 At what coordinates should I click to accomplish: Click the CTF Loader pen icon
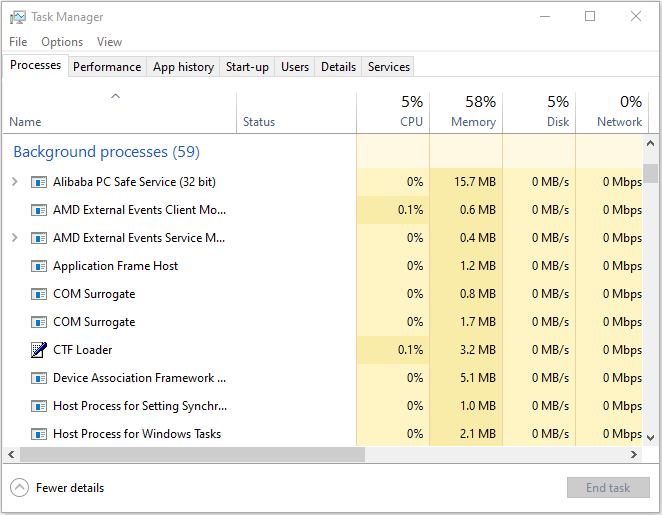pos(39,350)
